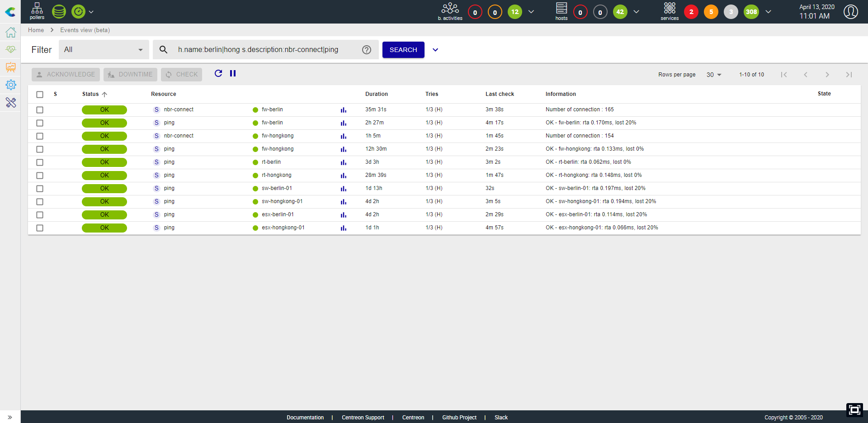Open the services icon in top bar
The image size is (868, 423).
coord(670,11)
